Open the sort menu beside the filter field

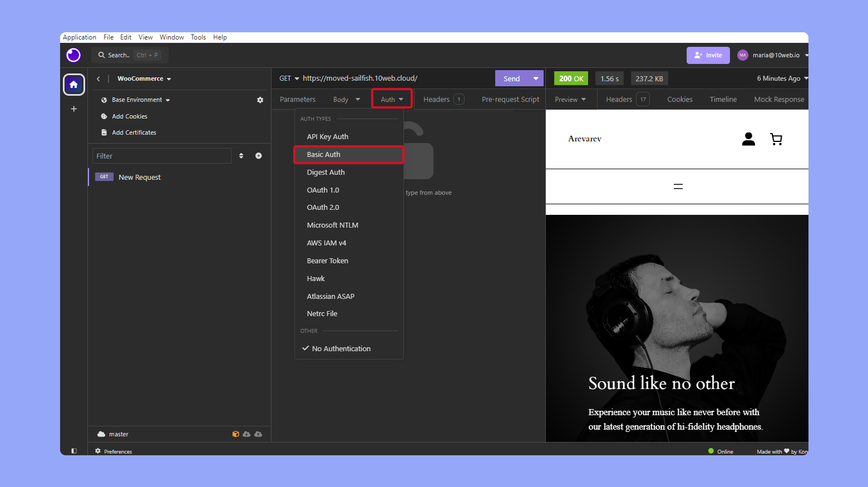(241, 155)
